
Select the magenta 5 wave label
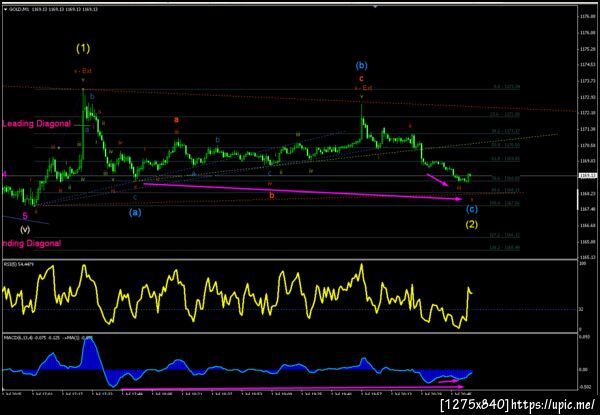pos(25,216)
